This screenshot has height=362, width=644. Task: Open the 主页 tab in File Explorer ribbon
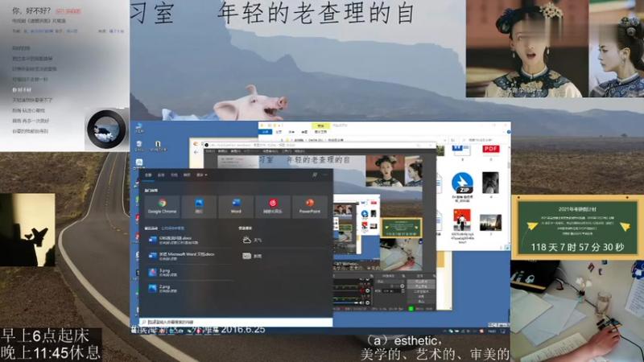tap(279, 132)
